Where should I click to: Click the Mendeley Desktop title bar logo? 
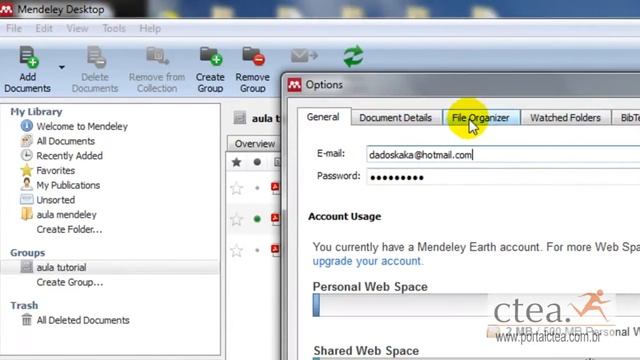(x=6, y=9)
